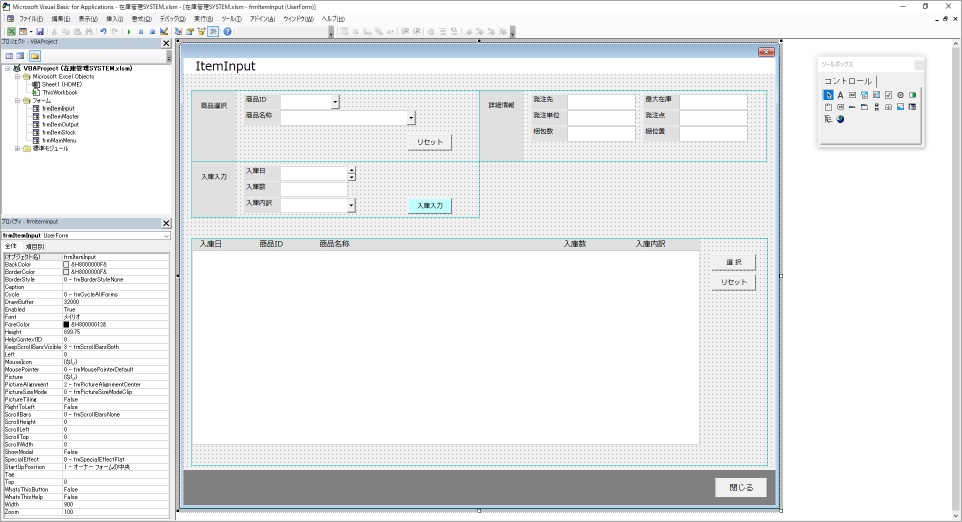Collapse the Microsoft Excel Objects folder
This screenshot has width=962, height=522.
pyautogui.click(x=18, y=77)
